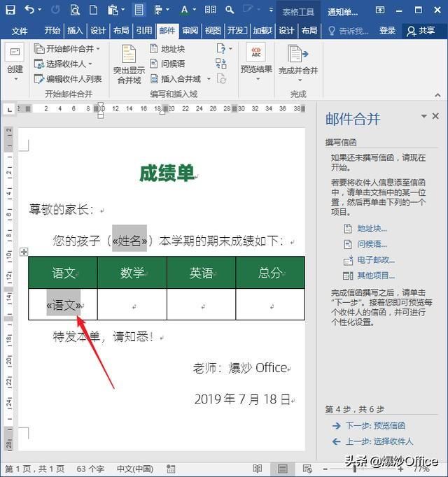Click the Update Labels icon
The image size is (448, 477).
pyautogui.click(x=221, y=79)
